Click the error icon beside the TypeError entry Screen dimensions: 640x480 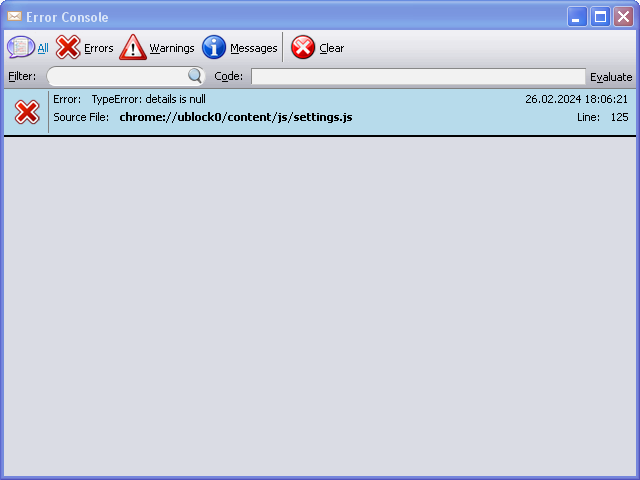click(x=27, y=112)
